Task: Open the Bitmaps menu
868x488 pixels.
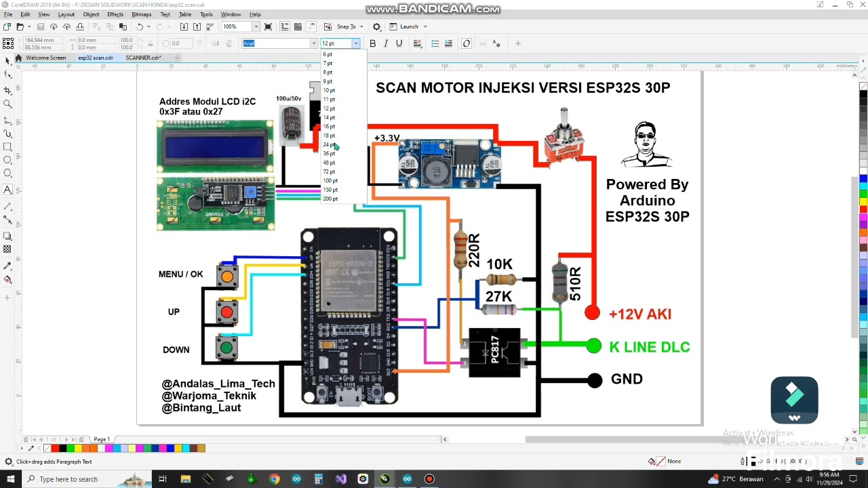Action: coord(142,14)
